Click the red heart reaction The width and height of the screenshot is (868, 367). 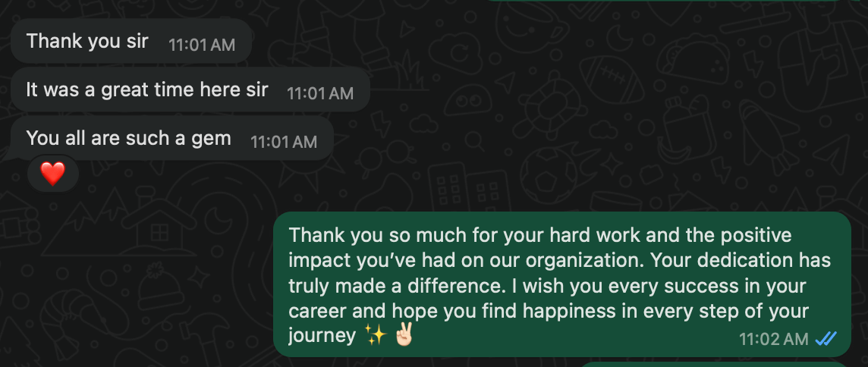(x=52, y=174)
